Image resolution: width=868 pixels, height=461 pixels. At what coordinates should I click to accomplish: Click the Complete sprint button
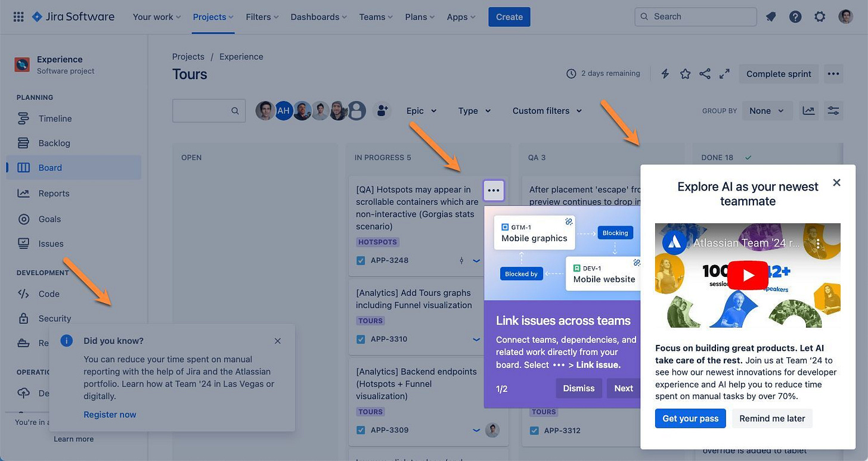tap(779, 74)
